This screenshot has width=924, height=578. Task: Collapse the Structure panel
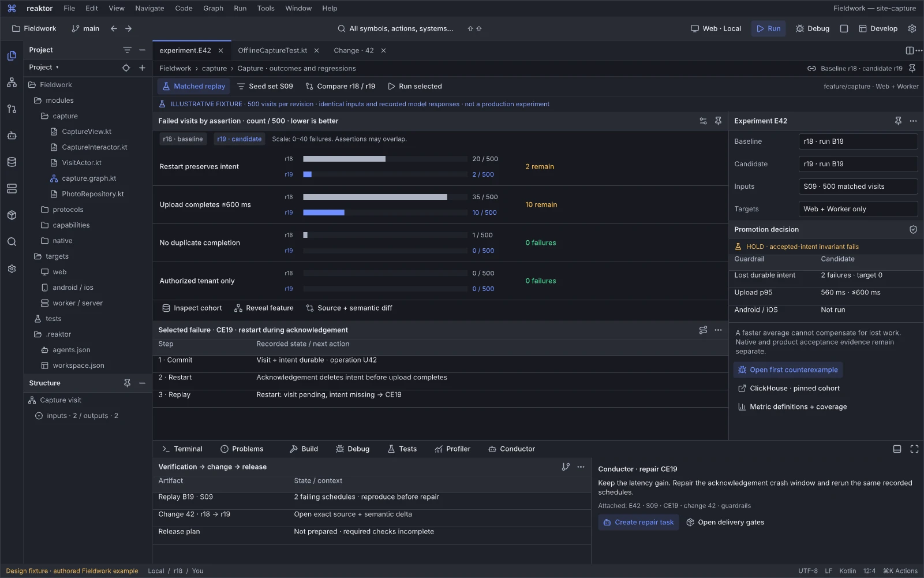coord(142,383)
